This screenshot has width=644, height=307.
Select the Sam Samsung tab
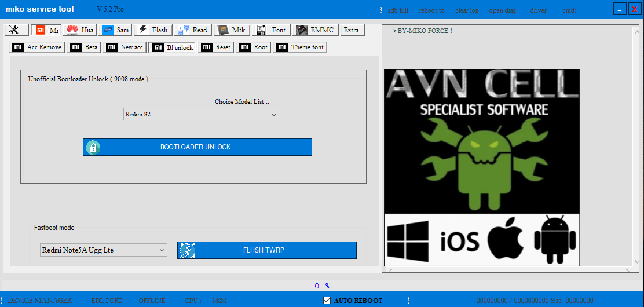coord(115,30)
